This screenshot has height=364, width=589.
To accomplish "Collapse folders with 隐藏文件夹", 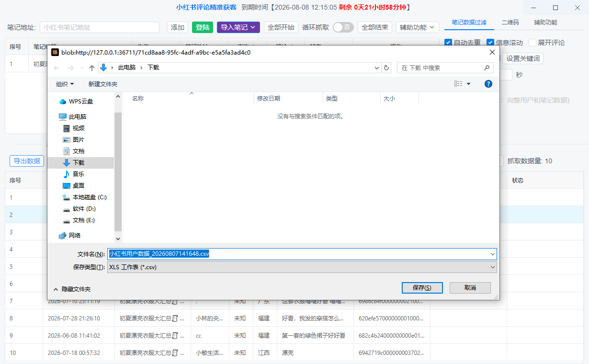I will coord(72,289).
